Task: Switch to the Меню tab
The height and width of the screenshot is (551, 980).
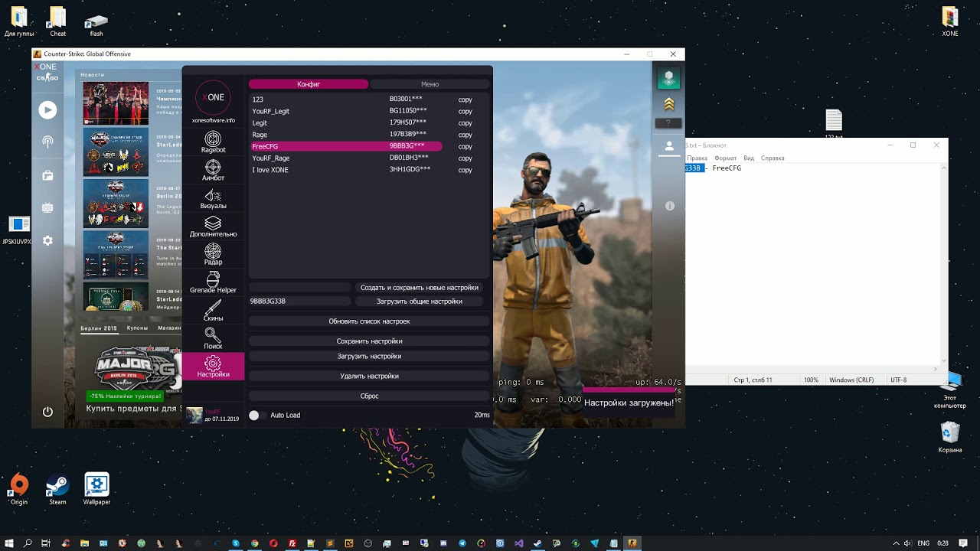Action: 430,84
